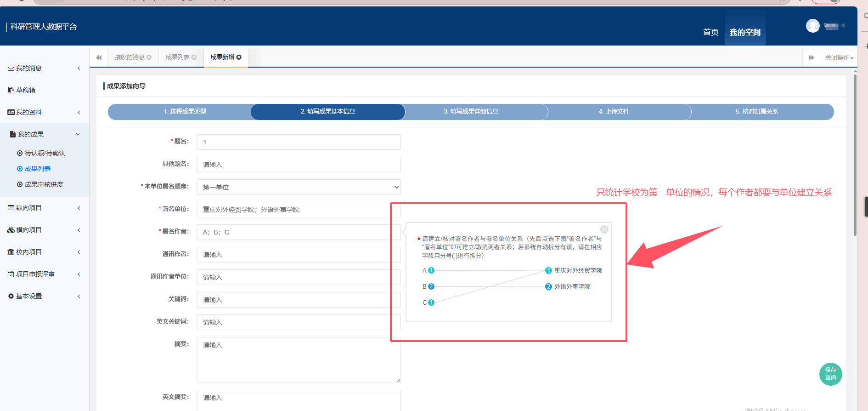
Task: Switch to the 接收的消息 tab
Action: pyautogui.click(x=130, y=57)
